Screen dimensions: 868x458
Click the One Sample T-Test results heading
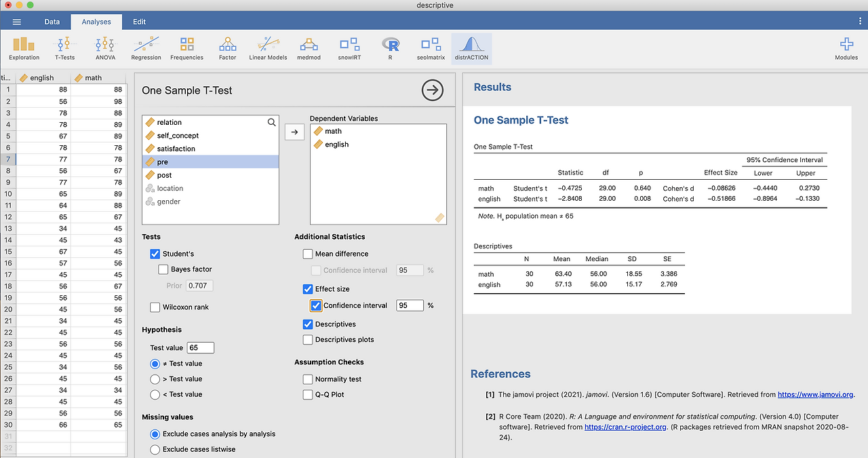pyautogui.click(x=521, y=120)
